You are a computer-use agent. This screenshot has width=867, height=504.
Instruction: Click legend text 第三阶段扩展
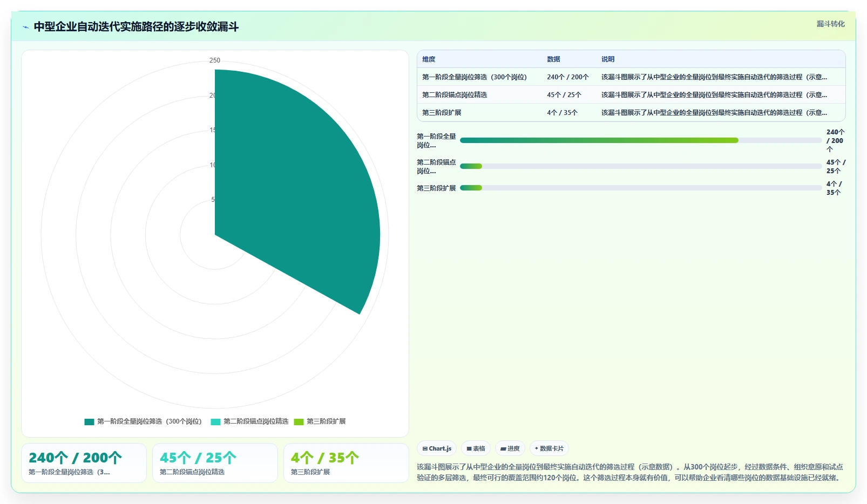click(x=326, y=421)
